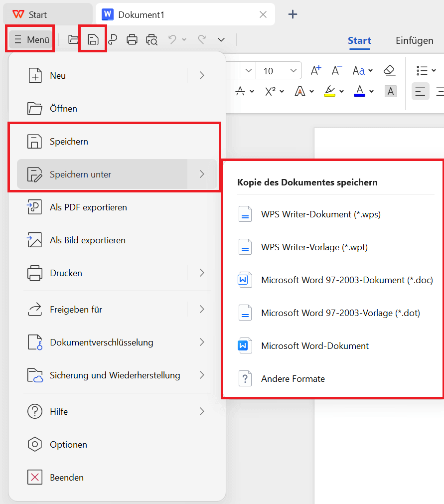The image size is (444, 504).
Task: Choose Microsoft Word-Dokument as save format
Action: click(x=314, y=345)
